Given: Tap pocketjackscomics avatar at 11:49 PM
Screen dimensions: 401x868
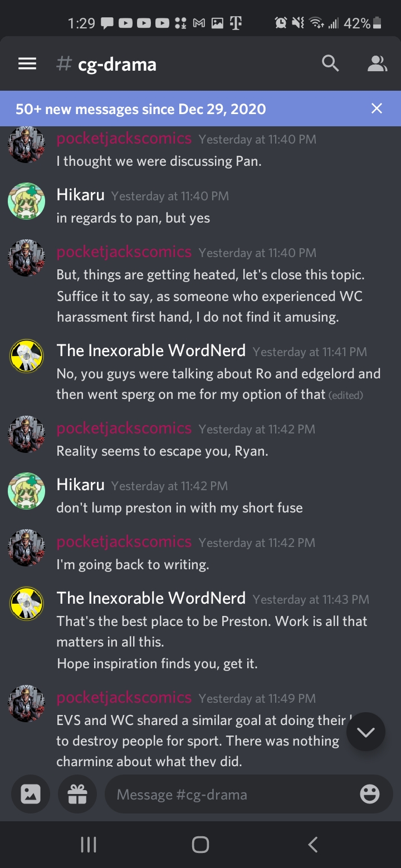Looking at the screenshot, I should pyautogui.click(x=26, y=704).
